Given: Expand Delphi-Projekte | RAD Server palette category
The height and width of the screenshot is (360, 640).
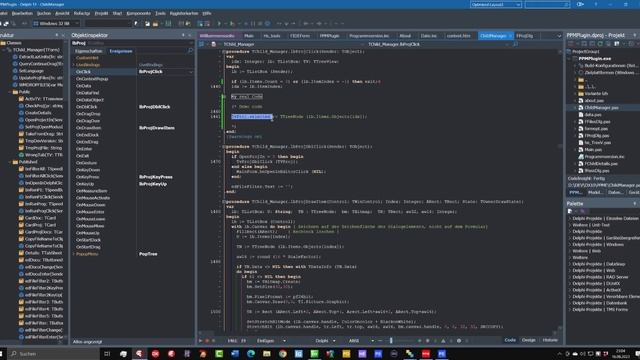Looking at the screenshot, I should (570, 277).
